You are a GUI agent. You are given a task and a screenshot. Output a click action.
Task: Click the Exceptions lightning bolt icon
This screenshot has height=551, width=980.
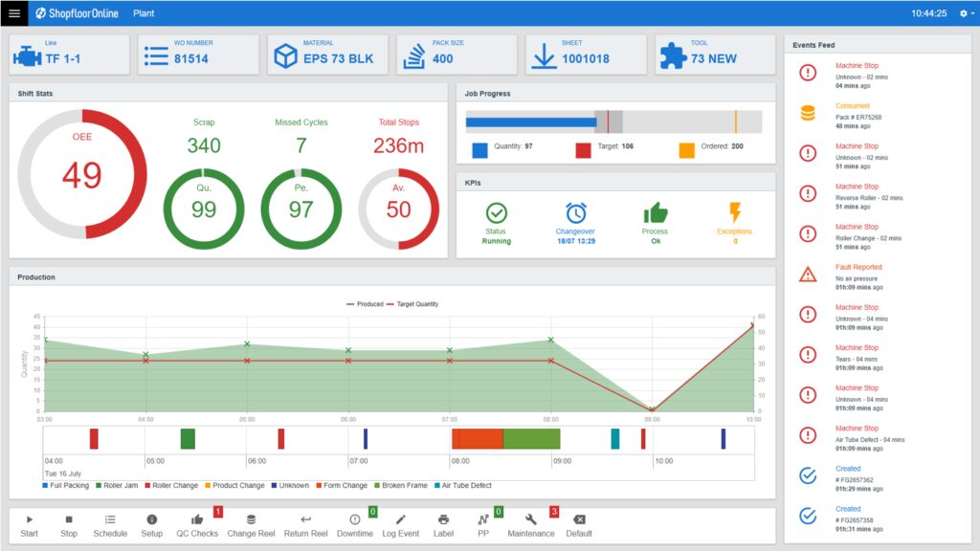click(x=735, y=210)
